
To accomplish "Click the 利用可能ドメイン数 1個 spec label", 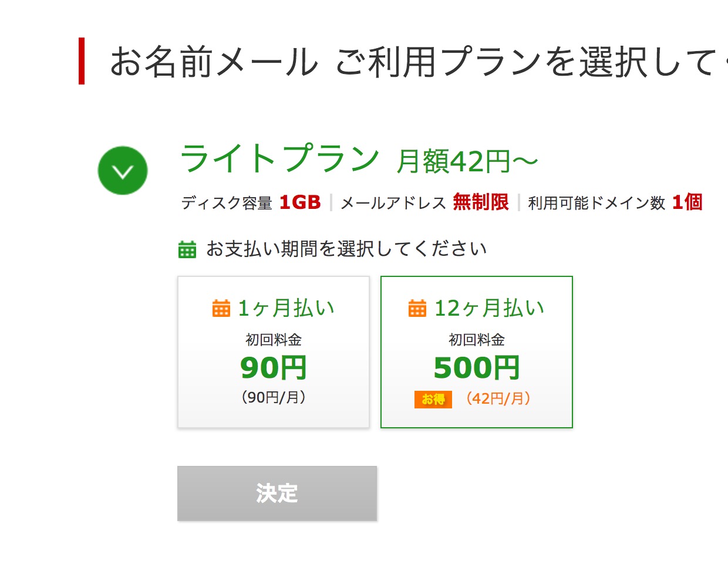I will coord(615,202).
